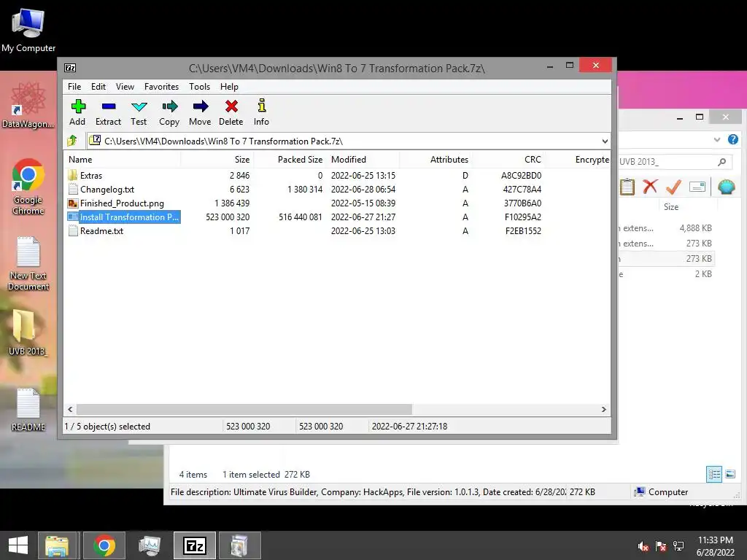Click the blue shell icon in Explorer toolbar
This screenshot has width=747, height=560.
(x=726, y=187)
